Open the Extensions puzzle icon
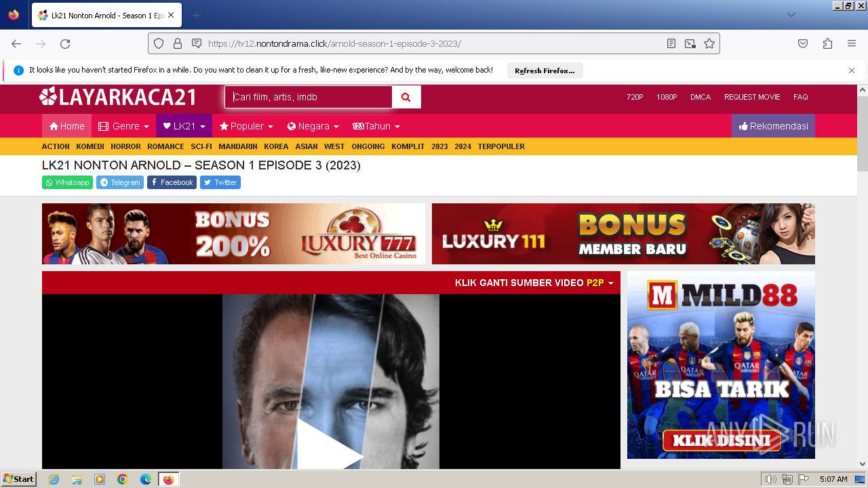The height and width of the screenshot is (488, 868). click(827, 43)
